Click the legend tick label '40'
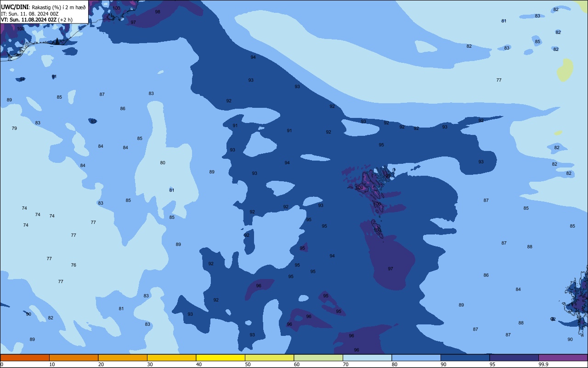This screenshot has height=368, width=588. (x=198, y=364)
